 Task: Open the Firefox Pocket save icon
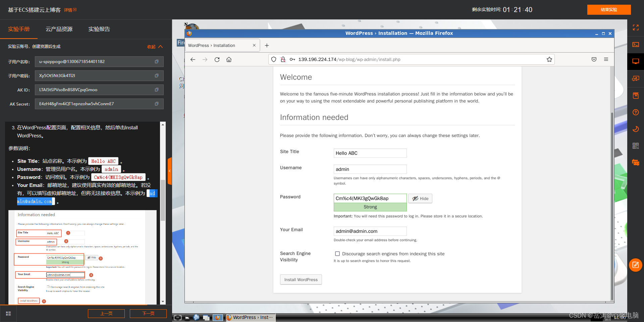[594, 60]
